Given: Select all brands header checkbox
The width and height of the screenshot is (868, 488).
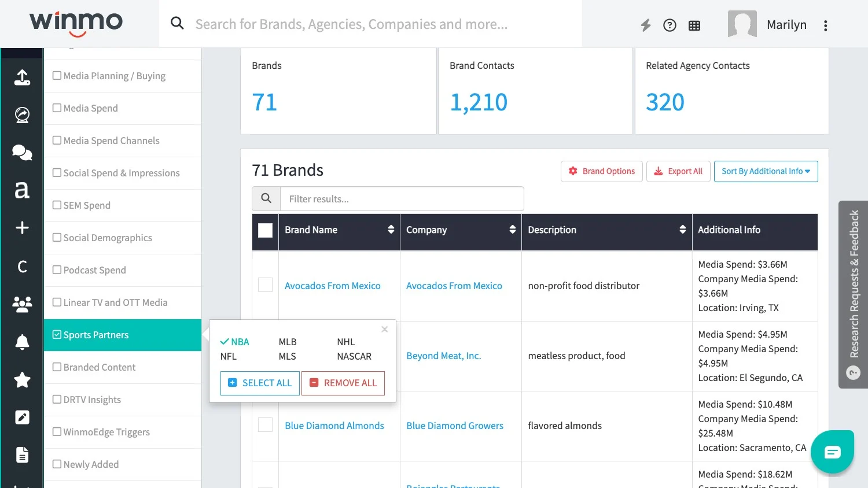Looking at the screenshot, I should point(265,230).
